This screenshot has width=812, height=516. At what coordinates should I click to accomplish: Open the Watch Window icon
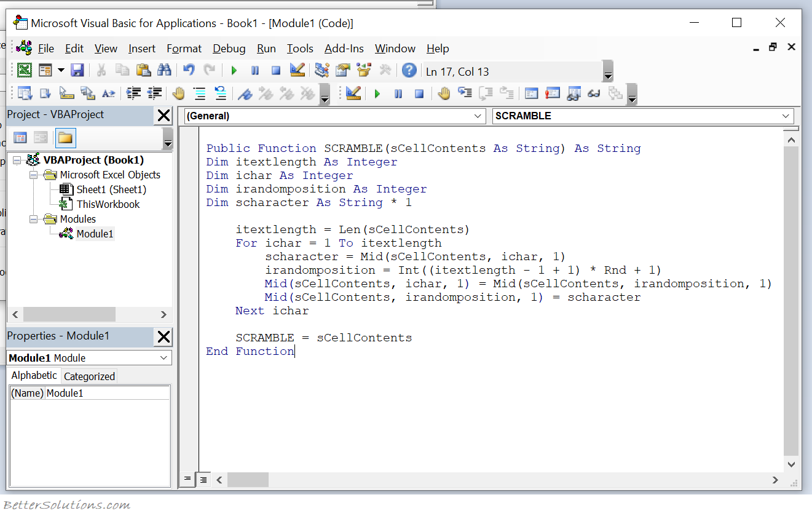point(574,93)
